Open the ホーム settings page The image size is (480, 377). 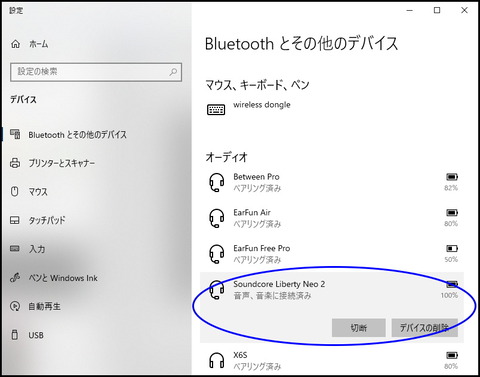pyautogui.click(x=39, y=44)
